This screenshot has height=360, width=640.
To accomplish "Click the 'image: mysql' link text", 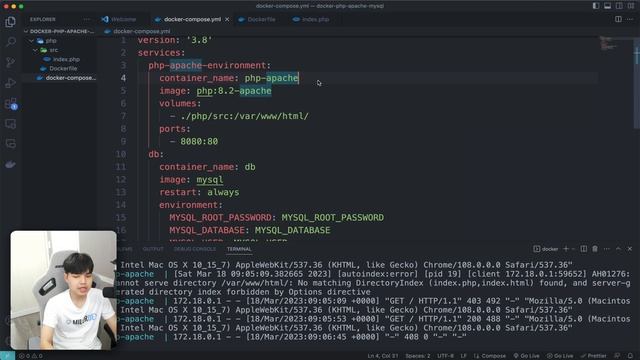I will (209, 180).
